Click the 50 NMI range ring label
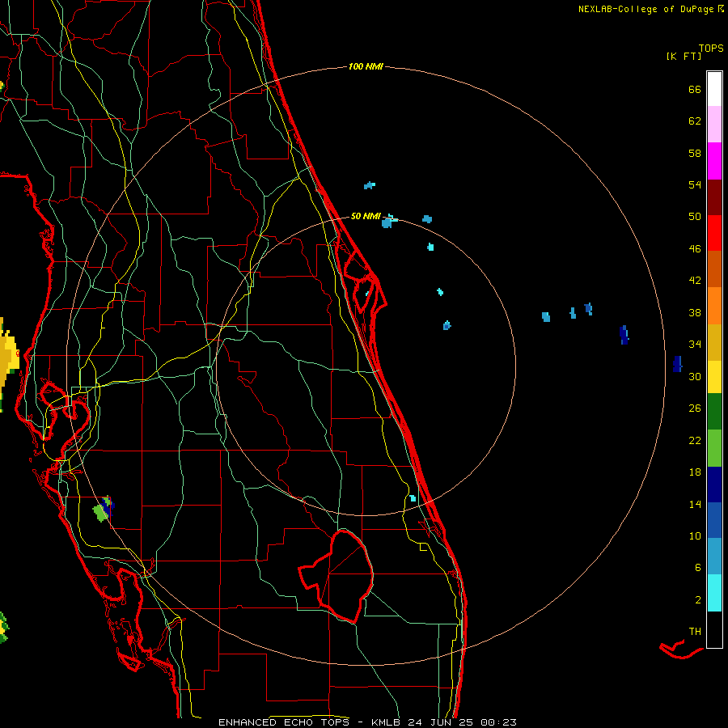The width and height of the screenshot is (728, 728). (366, 216)
